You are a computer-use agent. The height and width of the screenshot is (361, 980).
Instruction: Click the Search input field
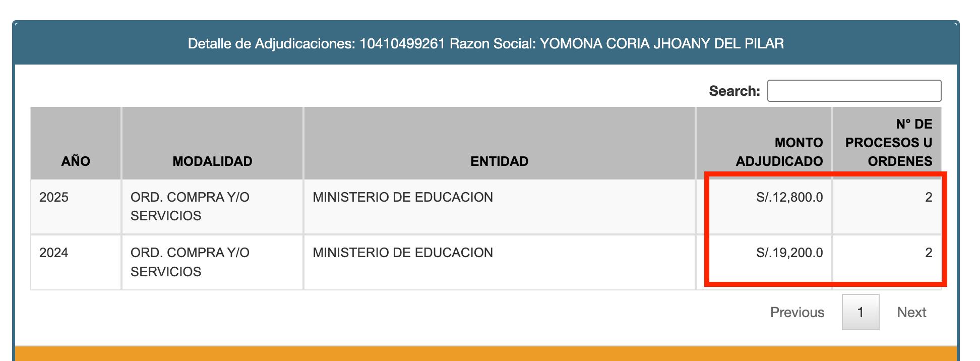click(854, 91)
